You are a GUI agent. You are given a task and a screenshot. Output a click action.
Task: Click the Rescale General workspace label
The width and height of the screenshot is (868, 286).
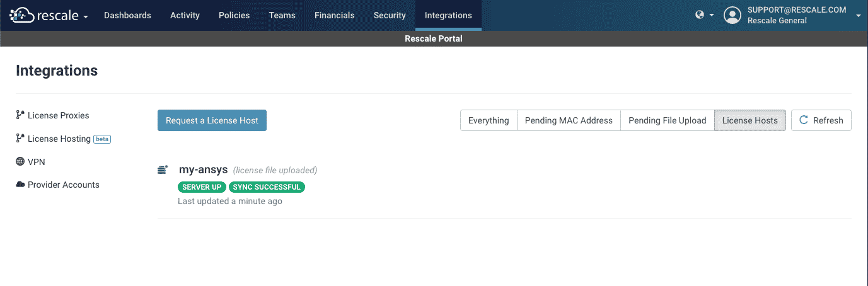pos(777,21)
